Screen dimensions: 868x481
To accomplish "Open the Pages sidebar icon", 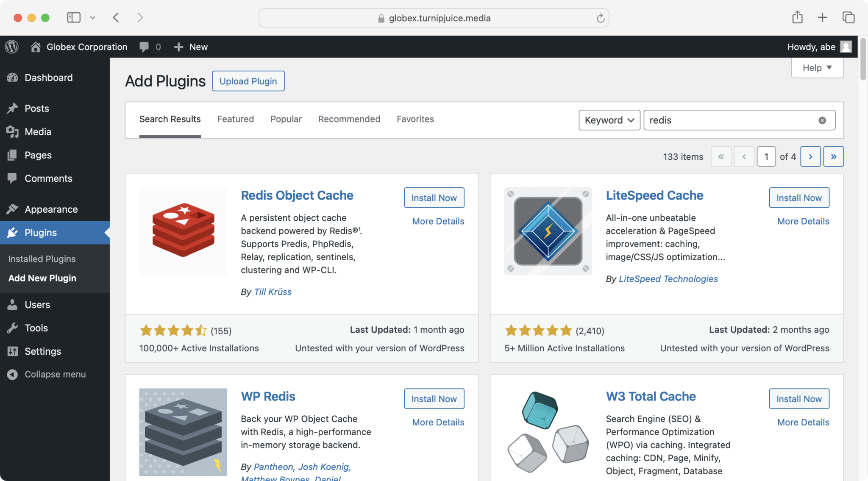I will [x=11, y=155].
